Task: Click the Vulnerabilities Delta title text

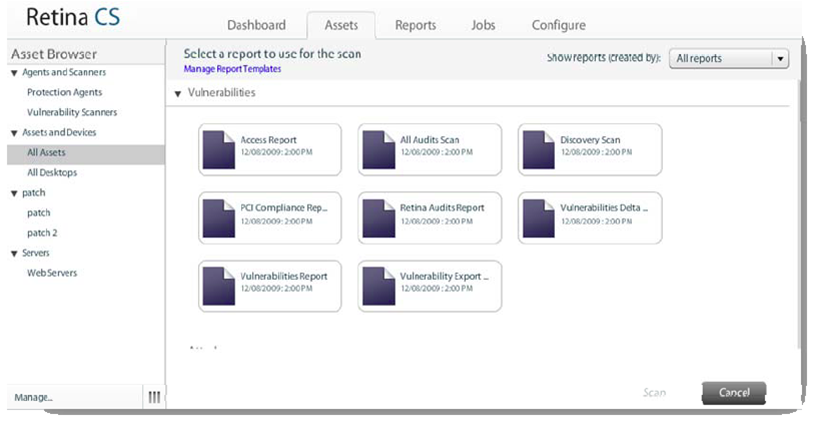Action: 604,207
